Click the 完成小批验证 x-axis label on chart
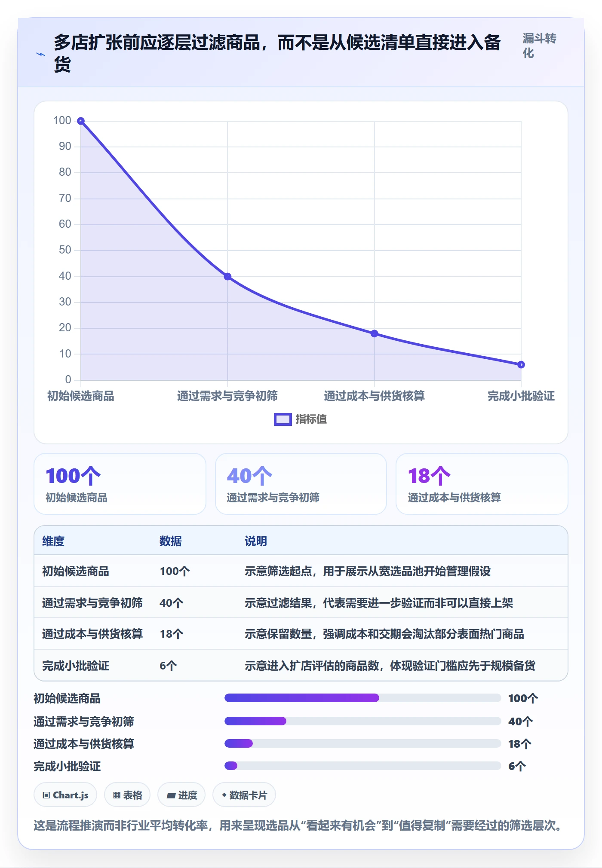The width and height of the screenshot is (602, 868). [521, 396]
